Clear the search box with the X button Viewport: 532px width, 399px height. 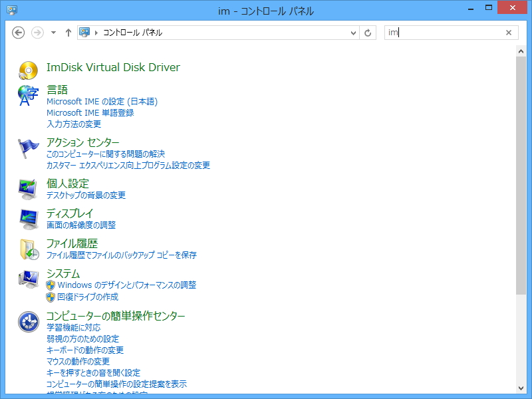tap(509, 32)
